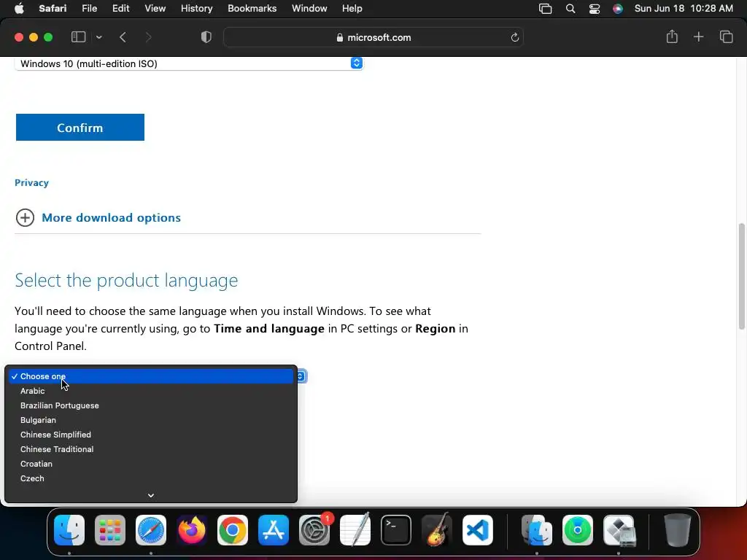
Task: Open TextEdit from the Dock
Action: pos(355,530)
